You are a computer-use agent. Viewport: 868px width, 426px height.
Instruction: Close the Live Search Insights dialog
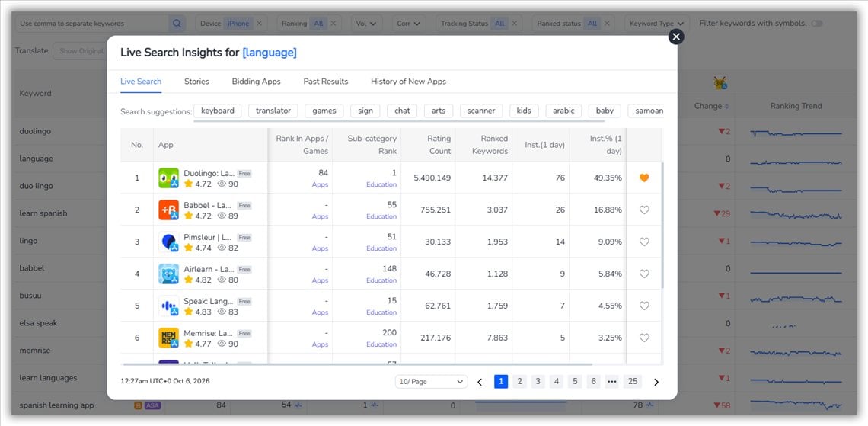point(676,37)
